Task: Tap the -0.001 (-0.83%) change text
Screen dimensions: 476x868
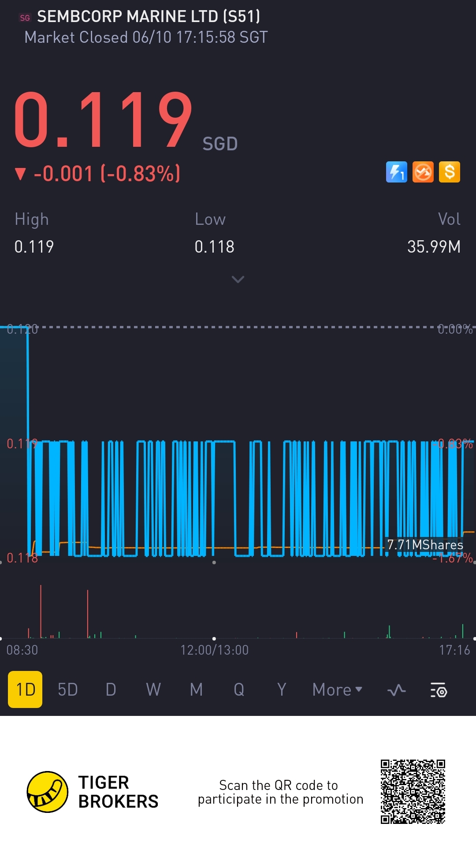Action: tap(107, 173)
